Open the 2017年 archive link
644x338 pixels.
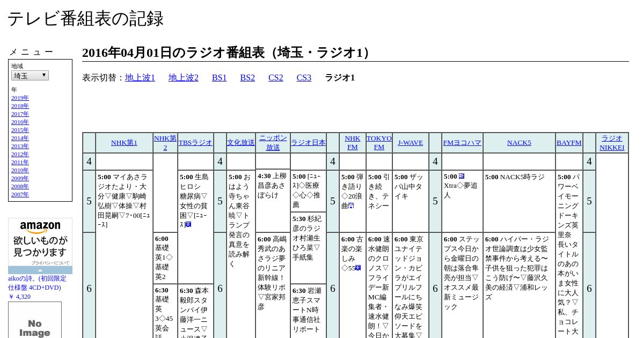20,114
